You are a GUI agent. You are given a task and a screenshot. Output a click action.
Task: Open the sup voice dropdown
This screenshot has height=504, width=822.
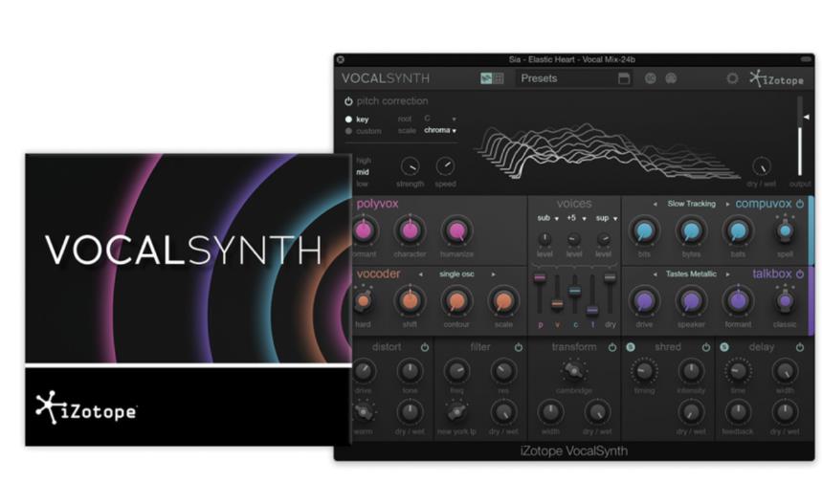[x=607, y=218]
